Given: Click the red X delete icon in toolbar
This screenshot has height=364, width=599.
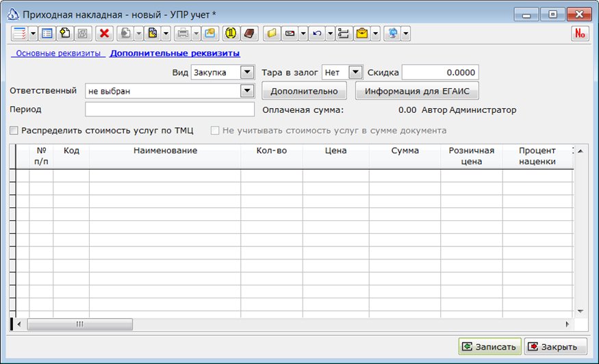Looking at the screenshot, I should pos(104,34).
